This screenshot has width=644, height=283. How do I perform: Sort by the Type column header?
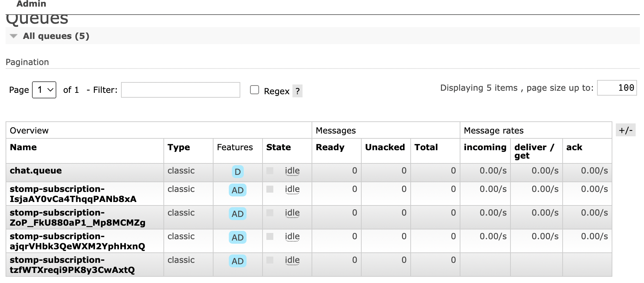coord(179,147)
